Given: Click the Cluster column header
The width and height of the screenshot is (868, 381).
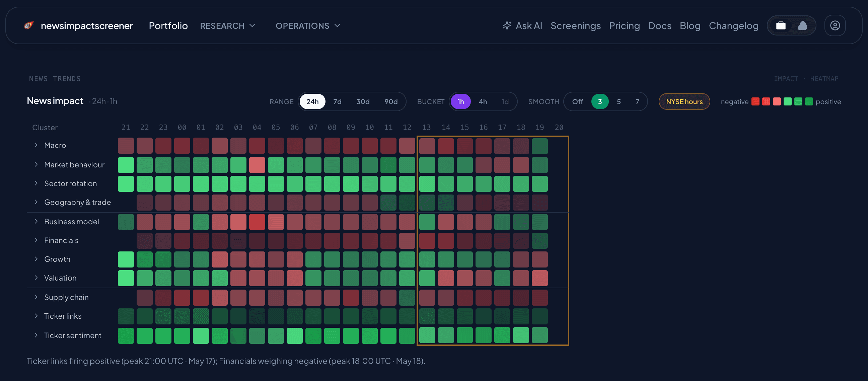Looking at the screenshot, I should coord(45,128).
